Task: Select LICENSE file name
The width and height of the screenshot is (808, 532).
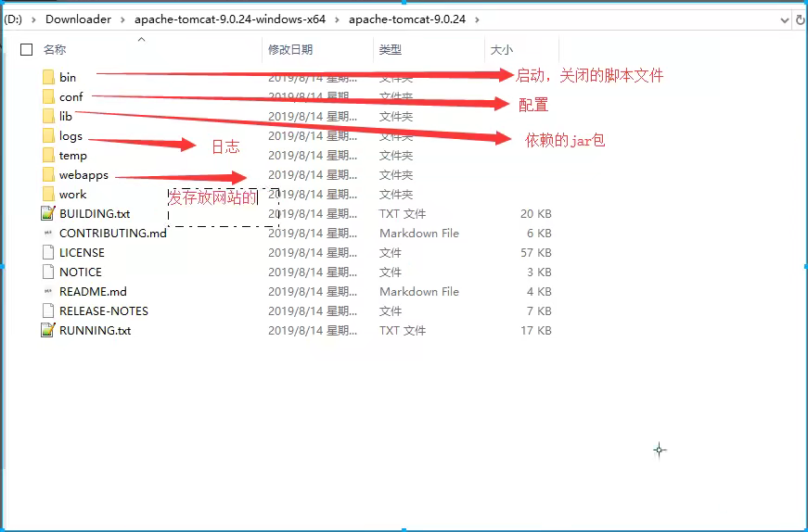Action: coord(82,252)
